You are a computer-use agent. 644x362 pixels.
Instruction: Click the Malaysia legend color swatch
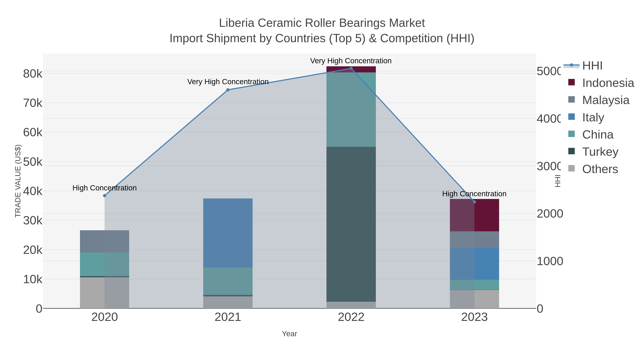point(572,99)
